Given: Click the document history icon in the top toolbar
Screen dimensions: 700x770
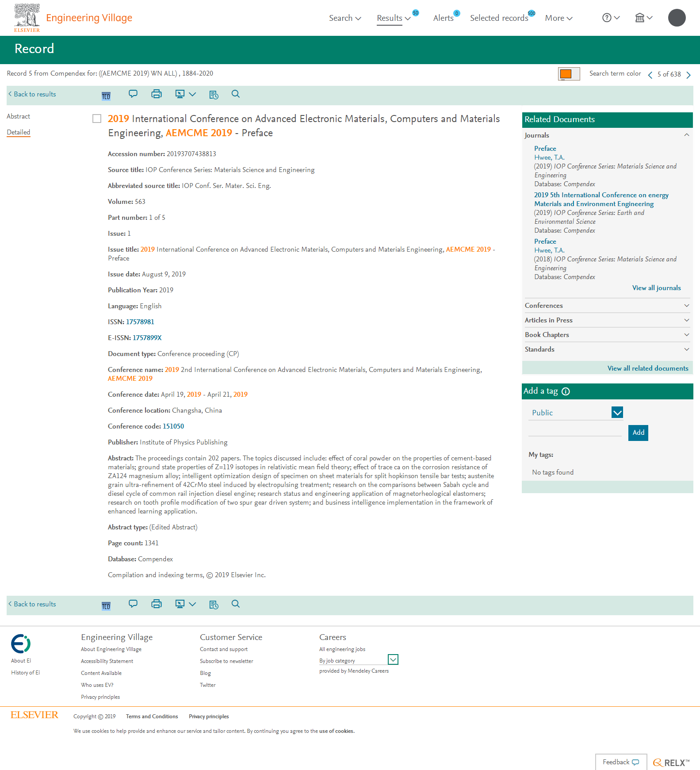Looking at the screenshot, I should [214, 95].
